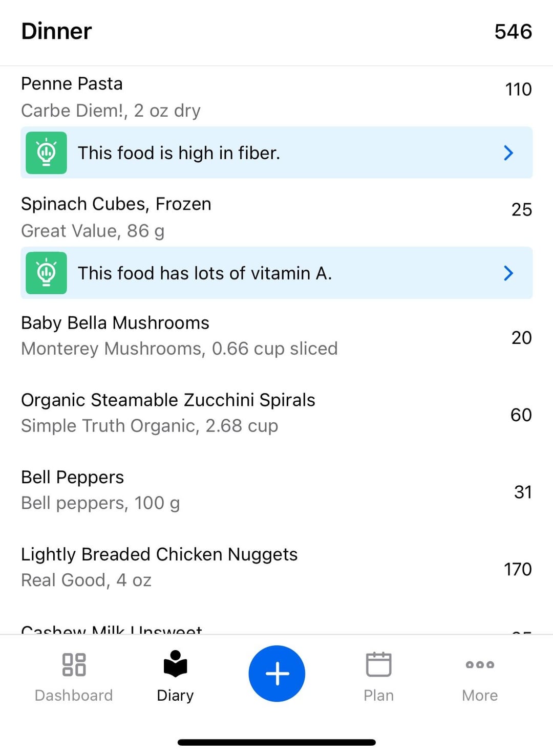Tap the green insight icon under Spinach Cubes
This screenshot has height=756, width=553.
[46, 273]
